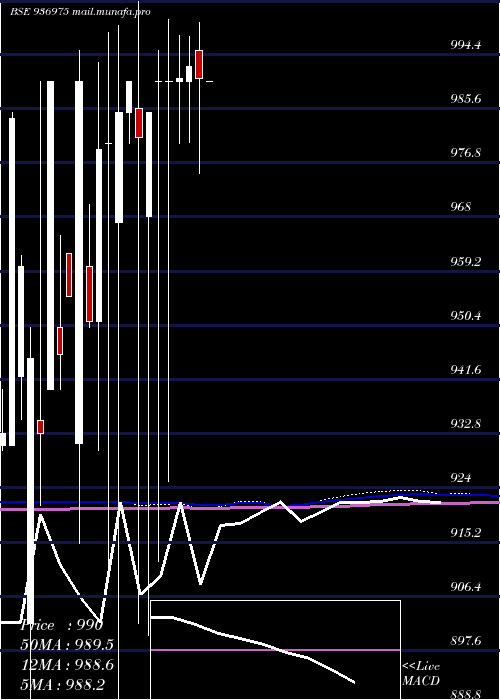
Task: Click the 915.2 price axis label
Action: click(466, 532)
